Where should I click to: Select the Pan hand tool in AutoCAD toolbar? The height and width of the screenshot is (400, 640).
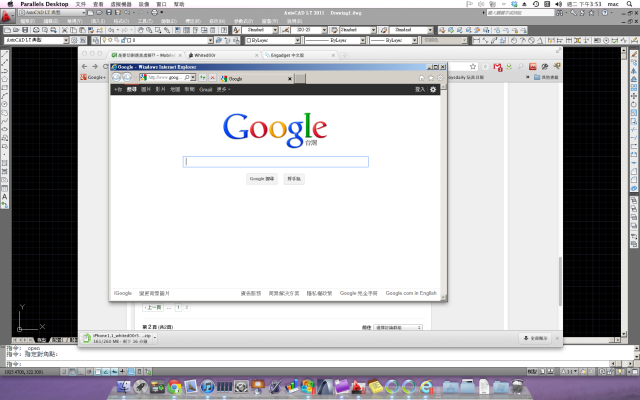140,30
